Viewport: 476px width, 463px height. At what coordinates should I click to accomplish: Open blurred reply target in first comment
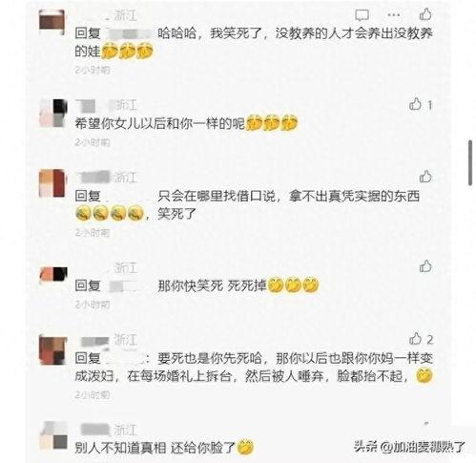click(x=128, y=33)
